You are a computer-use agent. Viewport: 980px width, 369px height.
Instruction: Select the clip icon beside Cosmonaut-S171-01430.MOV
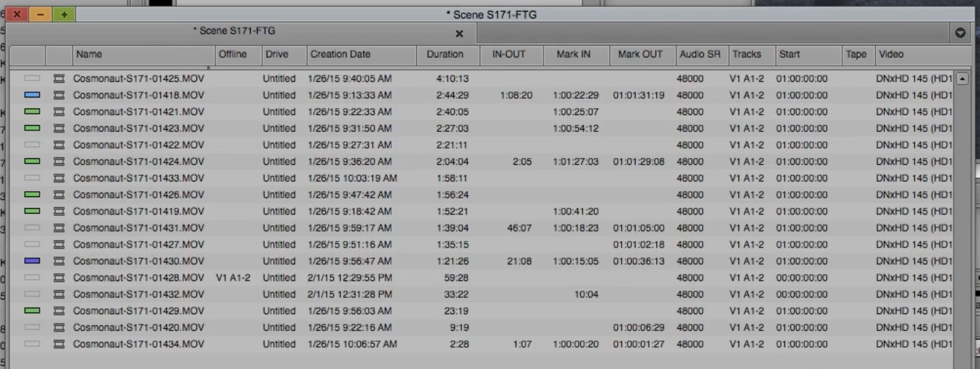[x=59, y=261]
